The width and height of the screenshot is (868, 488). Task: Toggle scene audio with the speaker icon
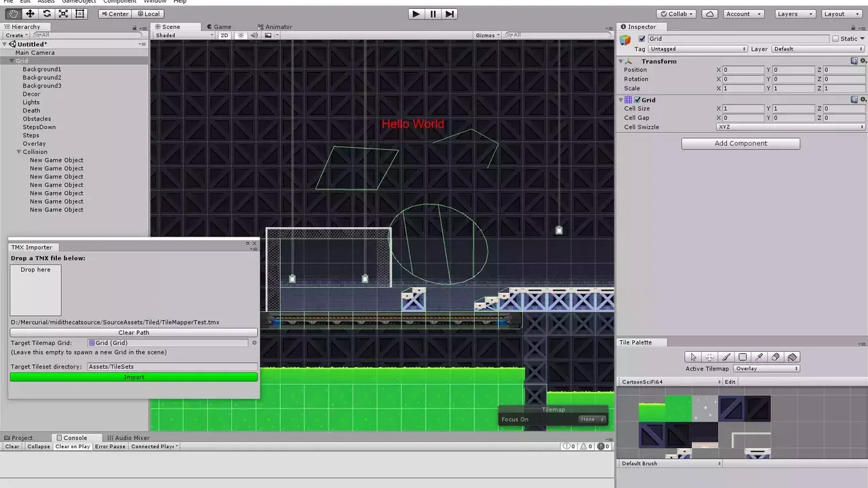tap(254, 35)
